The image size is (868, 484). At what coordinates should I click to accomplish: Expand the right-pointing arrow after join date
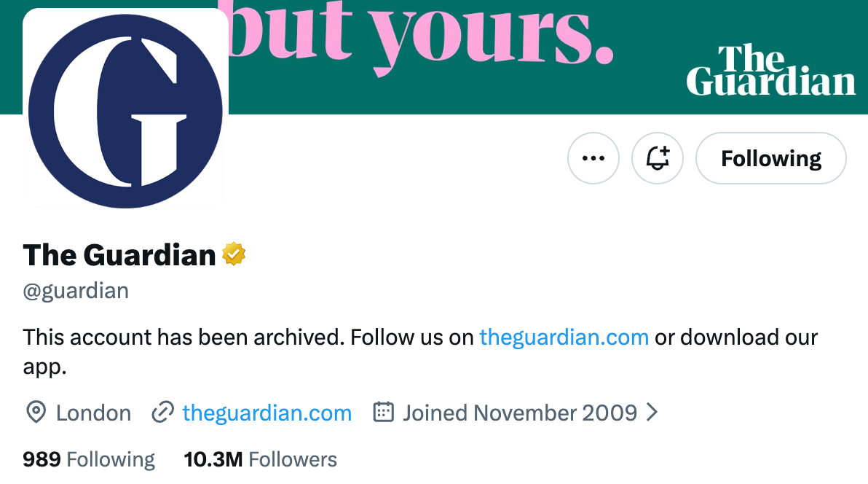652,413
